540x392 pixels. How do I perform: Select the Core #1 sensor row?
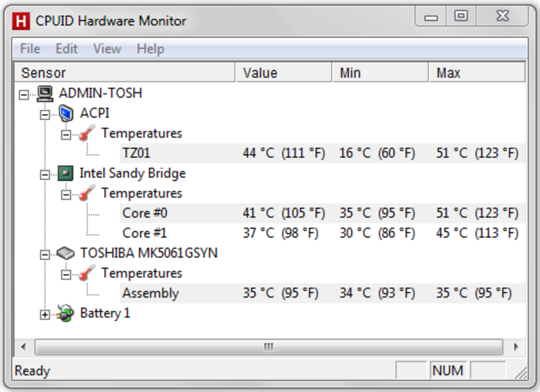[x=323, y=233]
